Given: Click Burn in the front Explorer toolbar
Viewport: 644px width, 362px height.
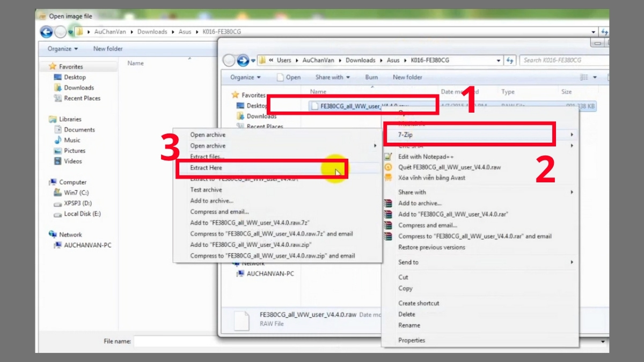Looking at the screenshot, I should click(x=371, y=77).
